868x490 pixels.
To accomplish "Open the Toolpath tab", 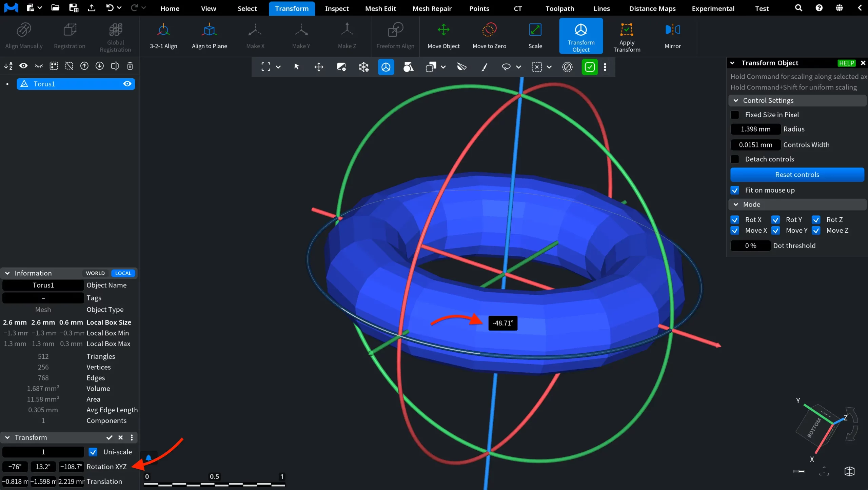I will [x=560, y=8].
